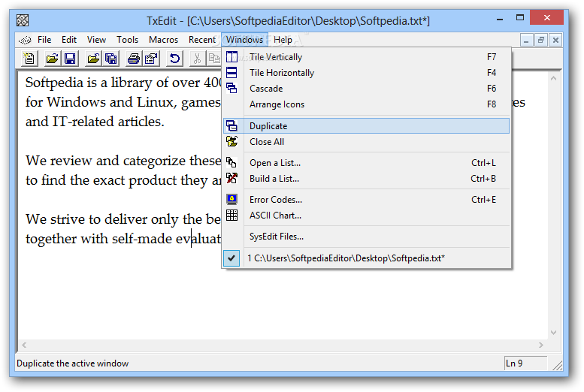The width and height of the screenshot is (584, 392).
Task: Open the ASCII Chart... entry
Action: click(x=367, y=216)
